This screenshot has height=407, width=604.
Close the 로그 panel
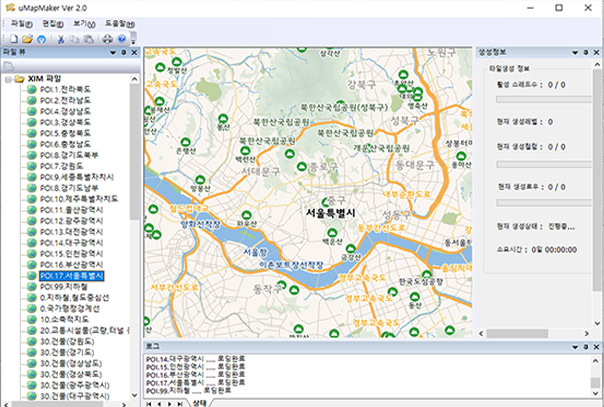tap(596, 347)
